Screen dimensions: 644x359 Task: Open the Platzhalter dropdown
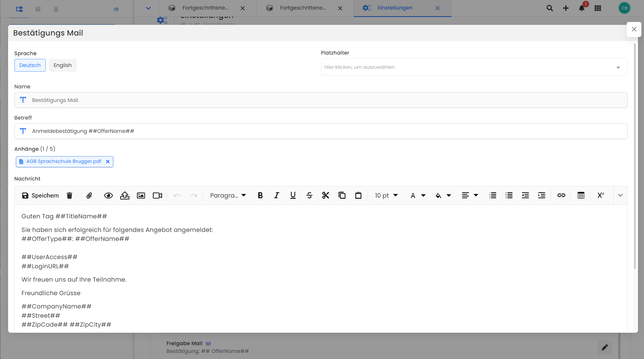(x=474, y=67)
